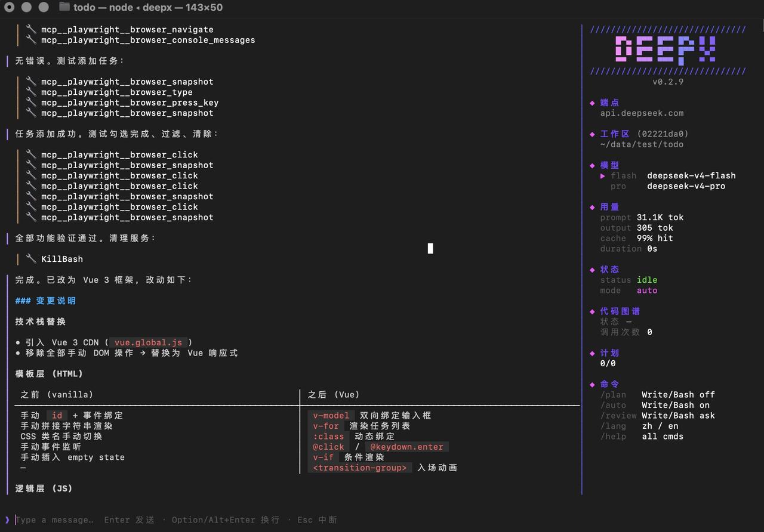Click the prompt usage value '31.1K tok'

[660, 217]
